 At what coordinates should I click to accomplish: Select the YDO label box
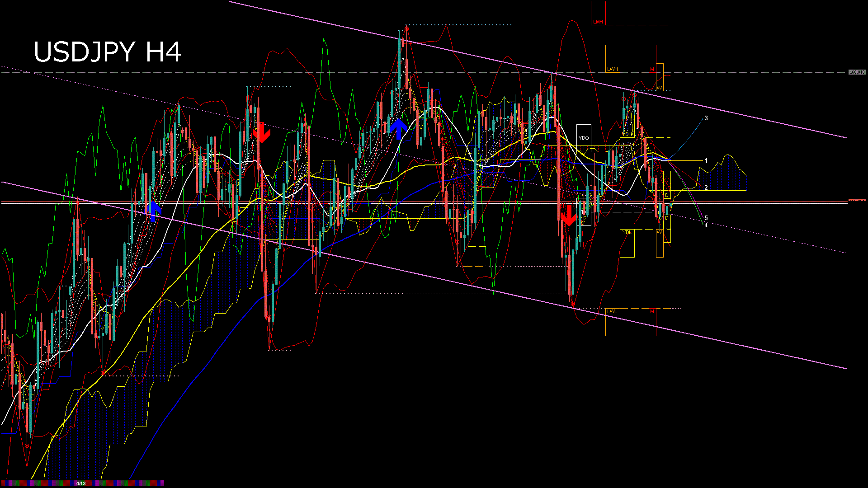point(584,138)
